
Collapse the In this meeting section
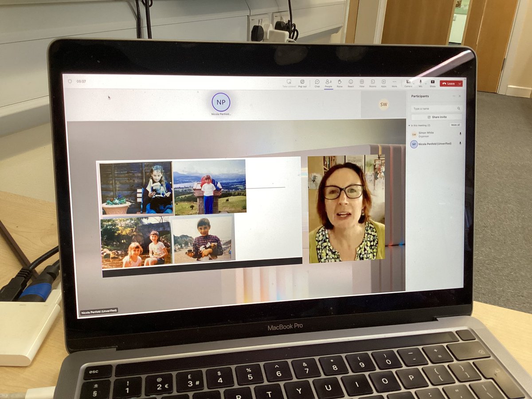[410, 125]
